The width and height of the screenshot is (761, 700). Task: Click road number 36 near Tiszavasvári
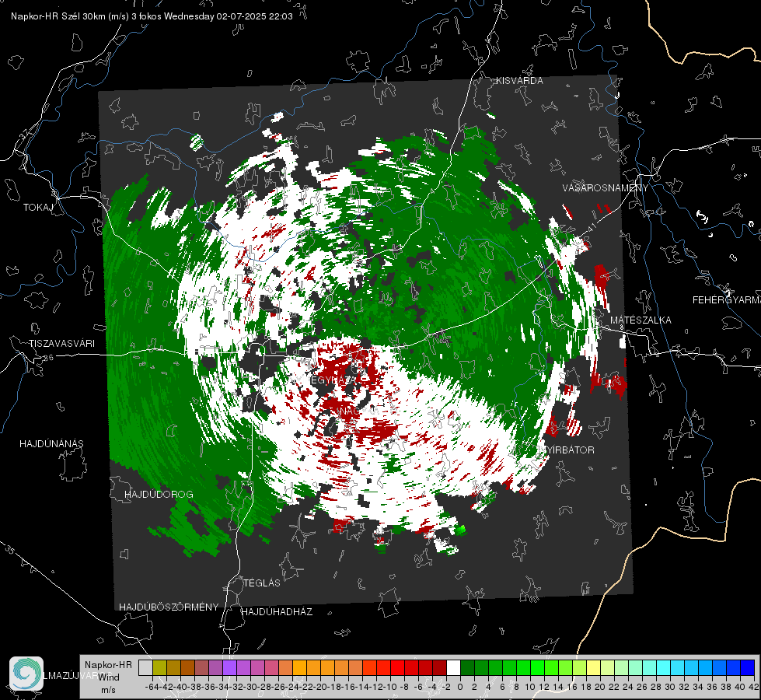(48, 358)
